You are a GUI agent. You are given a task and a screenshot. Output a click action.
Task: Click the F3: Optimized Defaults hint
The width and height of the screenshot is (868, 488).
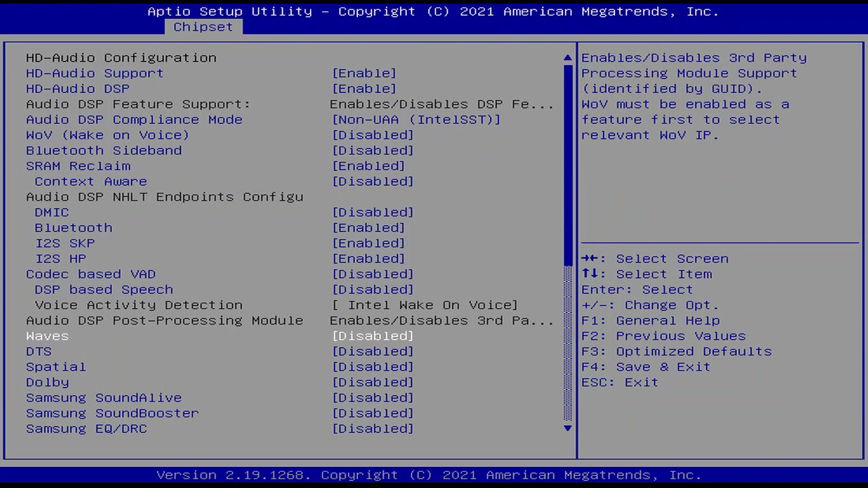coord(677,352)
